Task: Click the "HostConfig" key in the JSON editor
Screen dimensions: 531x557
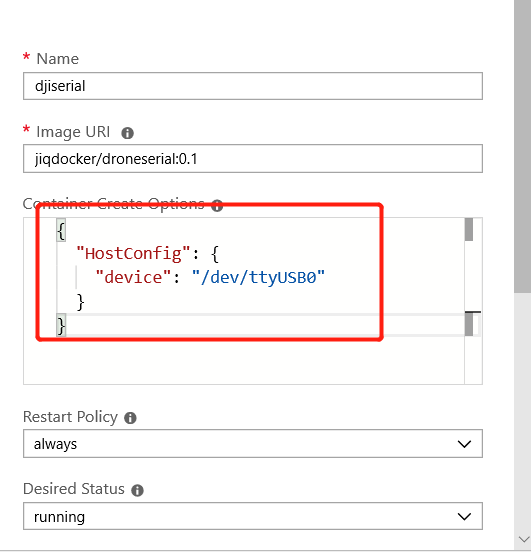Action: [134, 254]
